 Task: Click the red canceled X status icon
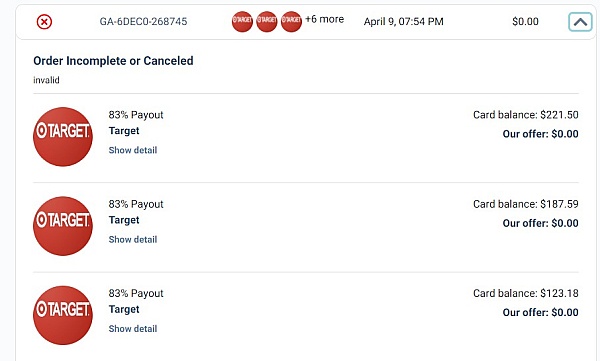click(x=44, y=22)
